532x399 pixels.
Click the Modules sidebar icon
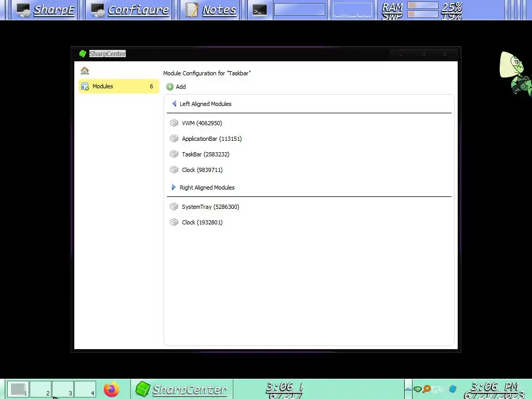pyautogui.click(x=85, y=87)
